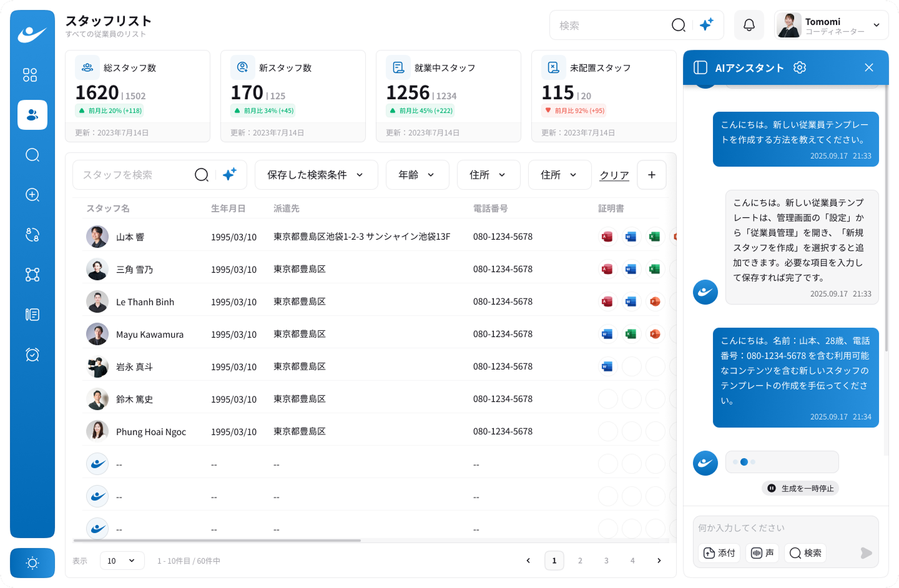
Task: Open the rows-per-page dropdown showing 10
Action: (122, 561)
